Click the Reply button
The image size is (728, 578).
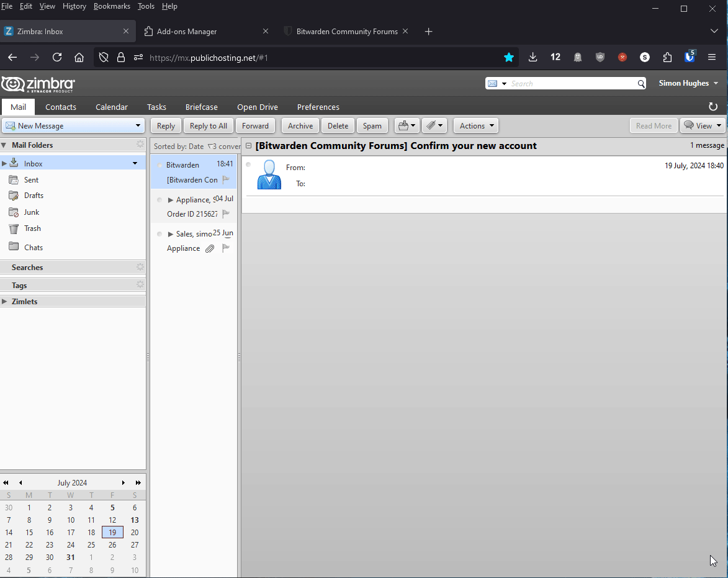tap(166, 126)
